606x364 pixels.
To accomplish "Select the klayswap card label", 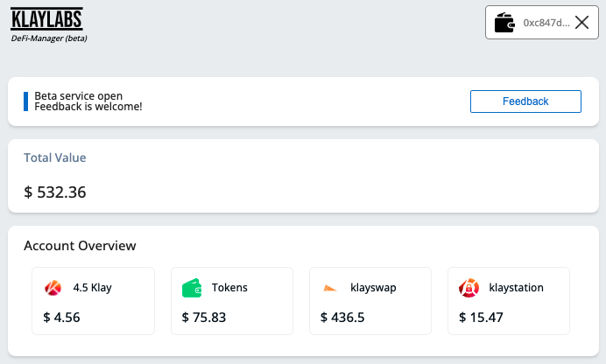I will coord(373,288).
